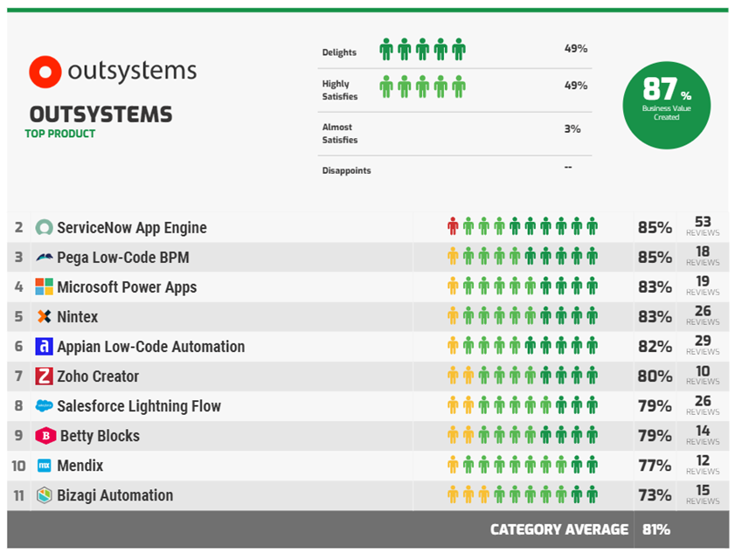Click the red person icon in ServiceNow row

coord(452,226)
